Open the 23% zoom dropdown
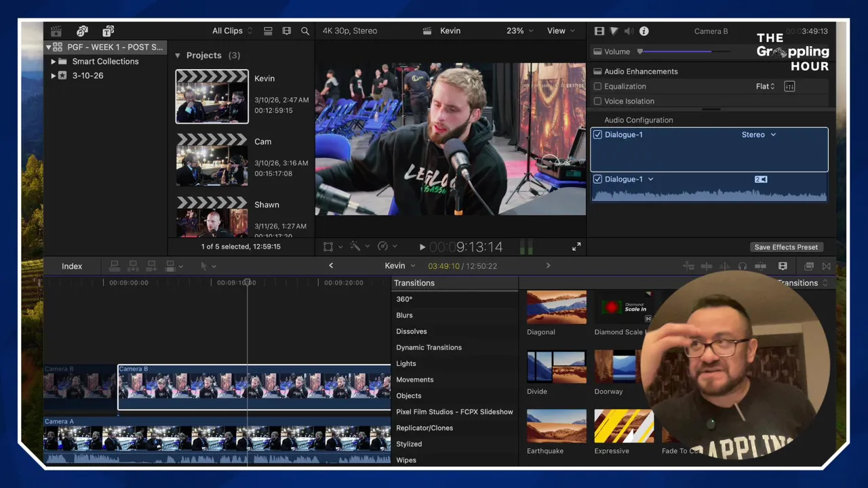 (519, 31)
